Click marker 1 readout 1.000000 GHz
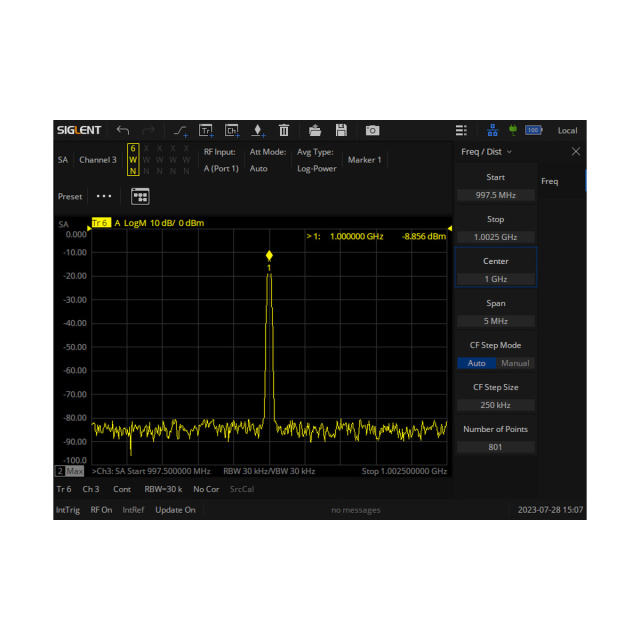The image size is (640, 640). [357, 236]
